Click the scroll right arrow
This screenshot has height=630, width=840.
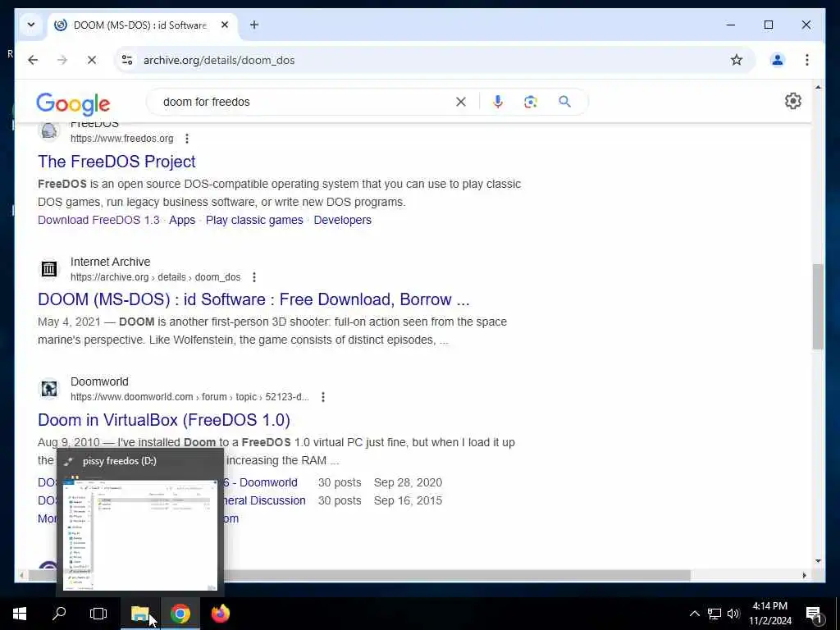tap(804, 575)
